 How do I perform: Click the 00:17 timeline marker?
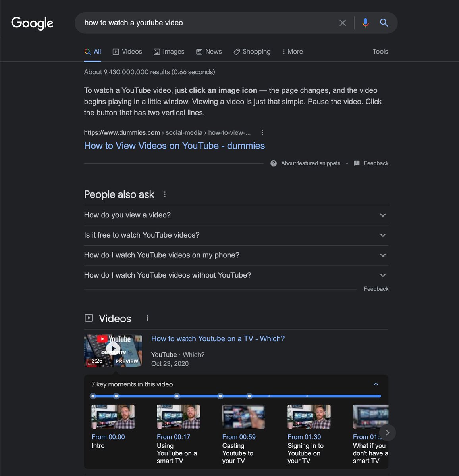(x=116, y=396)
